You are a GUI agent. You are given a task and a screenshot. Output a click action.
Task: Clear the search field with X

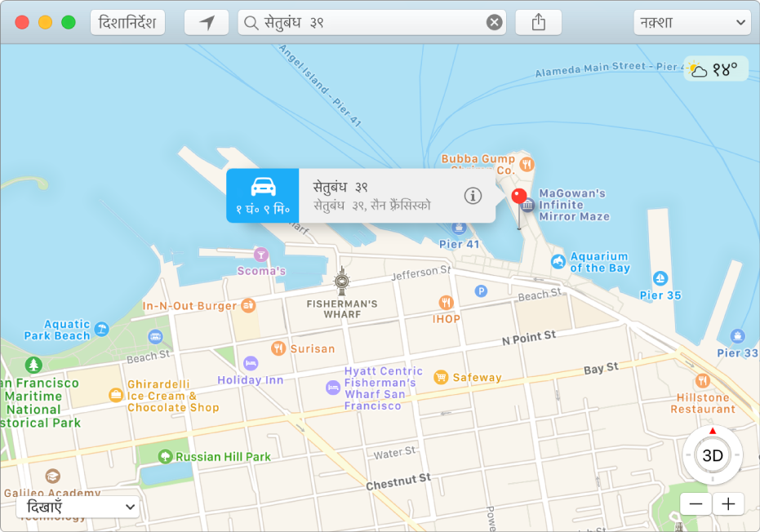(494, 22)
